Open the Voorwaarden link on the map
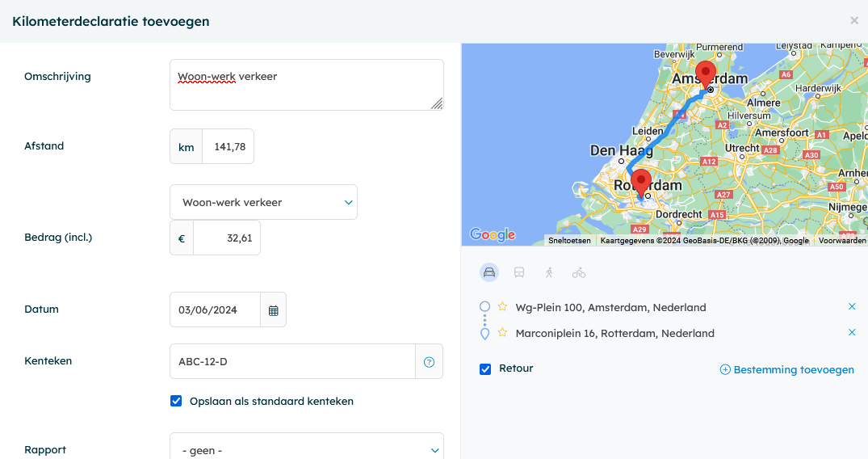The width and height of the screenshot is (868, 459). pyautogui.click(x=842, y=241)
